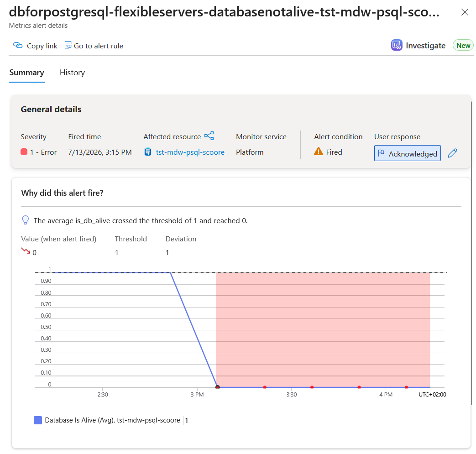
Task: Click the Copy link chain icon
Action: (18, 46)
